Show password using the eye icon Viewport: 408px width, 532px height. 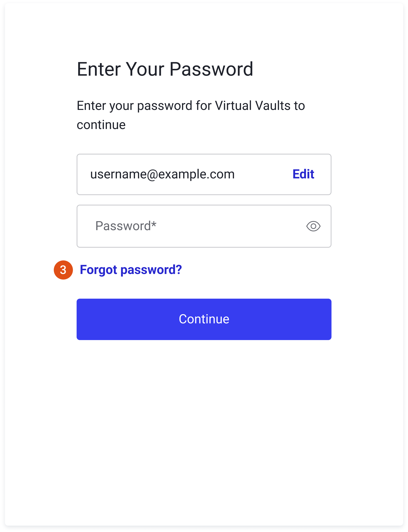point(313,226)
